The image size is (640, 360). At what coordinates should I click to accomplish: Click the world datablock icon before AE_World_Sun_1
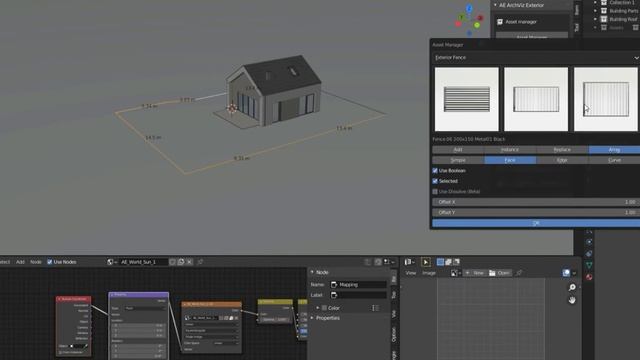110,262
